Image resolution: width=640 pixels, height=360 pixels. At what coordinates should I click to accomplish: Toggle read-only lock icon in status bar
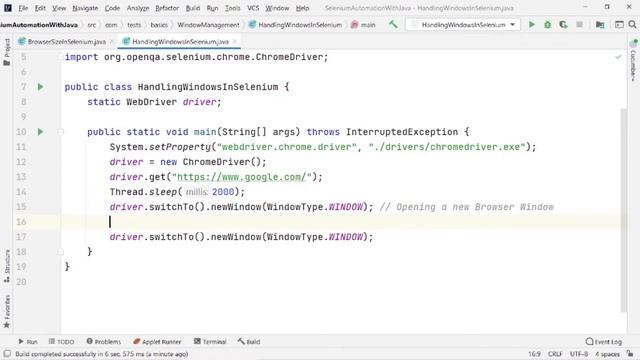tap(631, 354)
